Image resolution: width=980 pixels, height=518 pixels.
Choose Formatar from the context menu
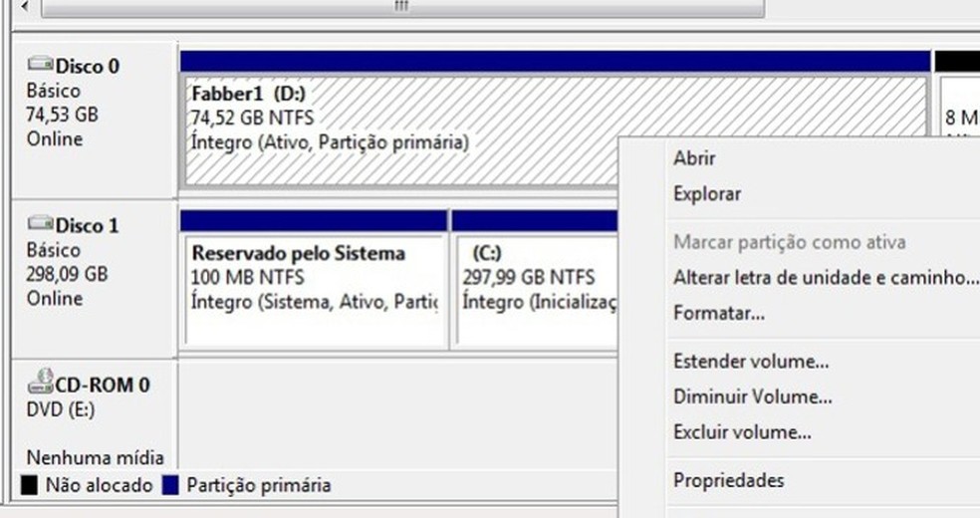[718, 314]
